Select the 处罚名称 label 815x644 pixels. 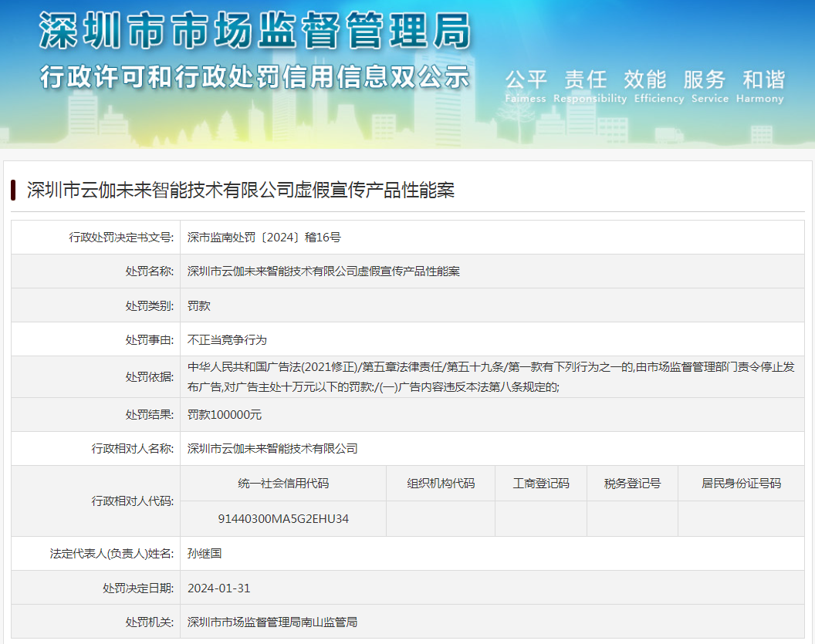click(149, 271)
